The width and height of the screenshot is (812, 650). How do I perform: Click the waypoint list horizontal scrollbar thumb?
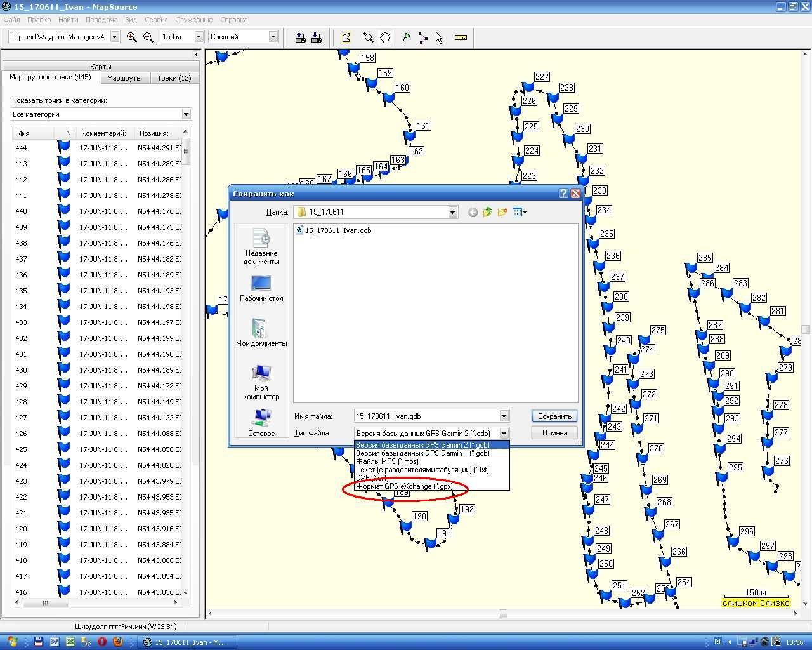[45, 603]
